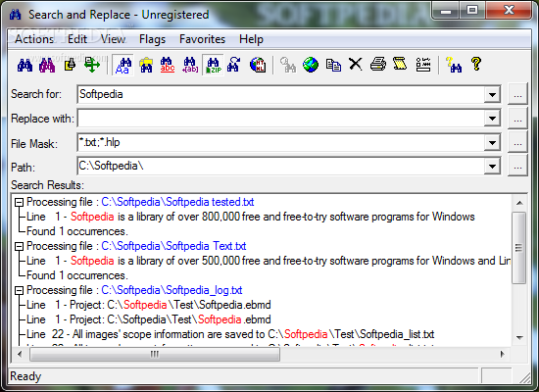Screen dimensions: 539x392
Task: Select result line with 500,000 free programs
Action: 269,261
